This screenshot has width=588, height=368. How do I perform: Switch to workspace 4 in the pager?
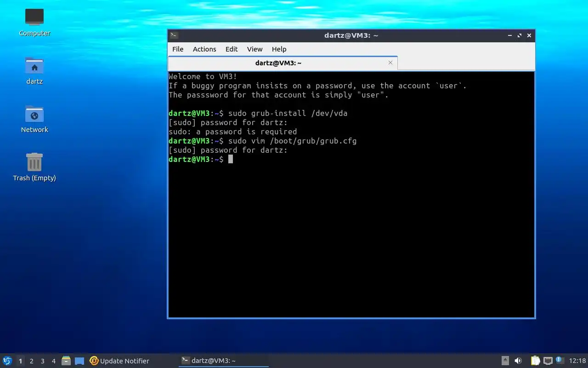coord(54,361)
